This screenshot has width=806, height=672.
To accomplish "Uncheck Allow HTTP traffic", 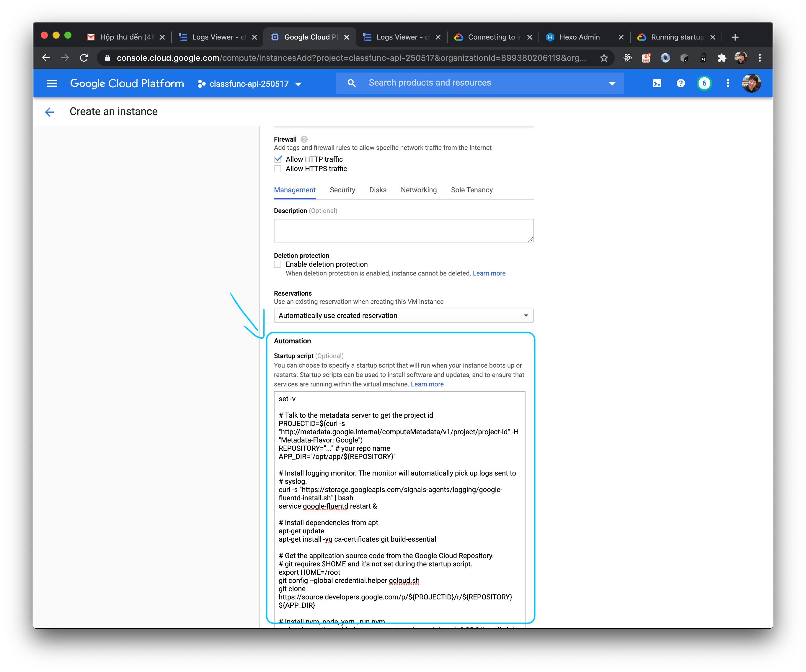I will (278, 159).
